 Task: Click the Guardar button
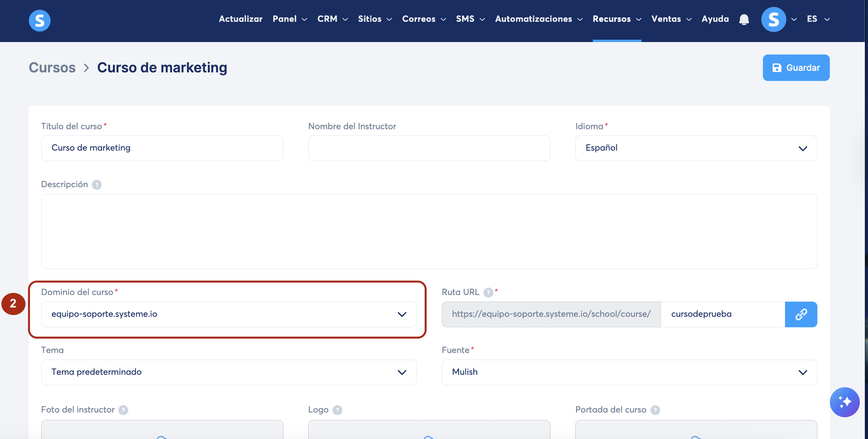(x=796, y=68)
